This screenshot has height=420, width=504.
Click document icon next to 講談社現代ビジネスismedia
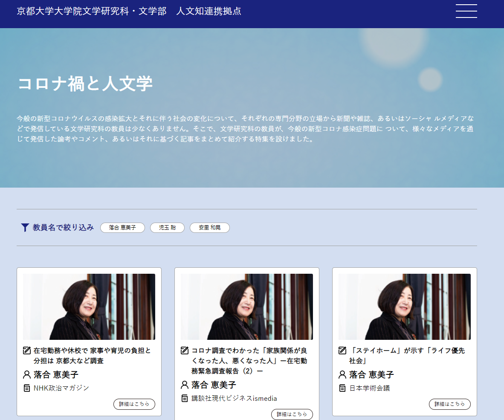185,398
